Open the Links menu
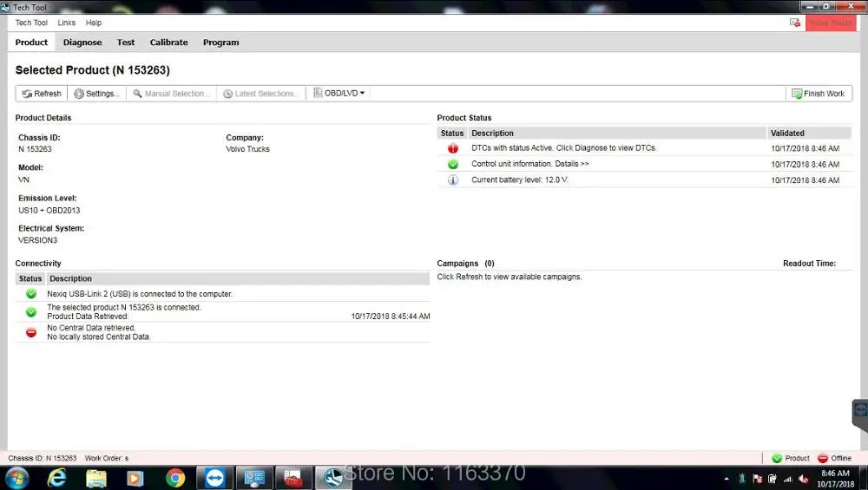Viewport: 868px width, 490px height. click(67, 23)
